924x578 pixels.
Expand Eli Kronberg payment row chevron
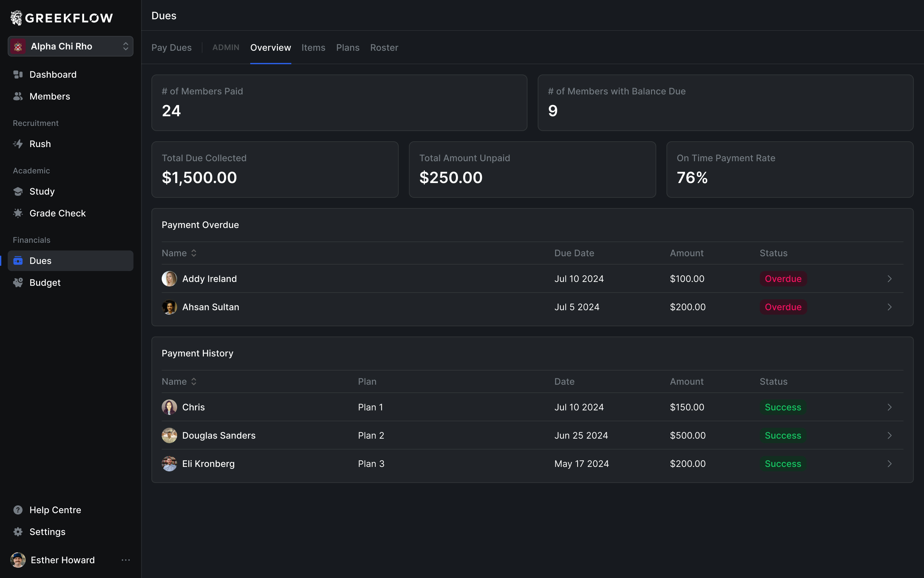890,464
